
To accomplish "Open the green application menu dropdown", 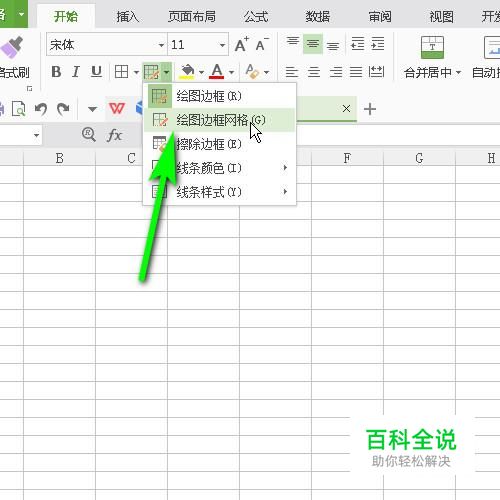I will coord(21,14).
